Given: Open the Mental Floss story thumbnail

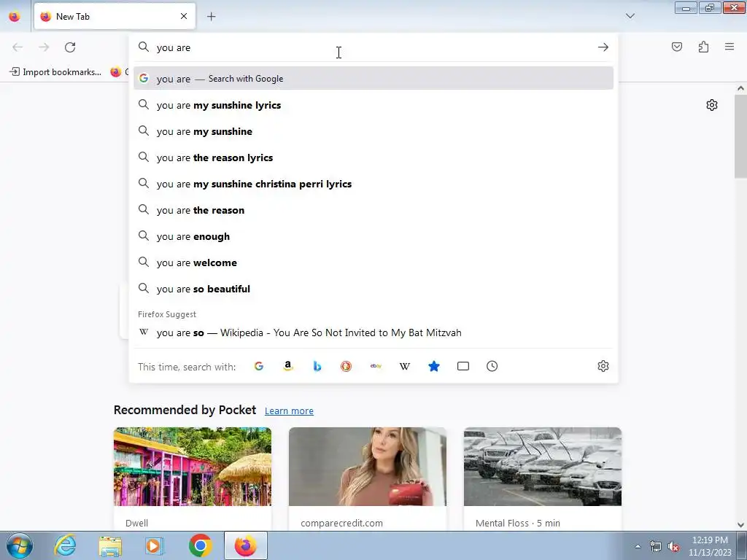Looking at the screenshot, I should pos(543,467).
